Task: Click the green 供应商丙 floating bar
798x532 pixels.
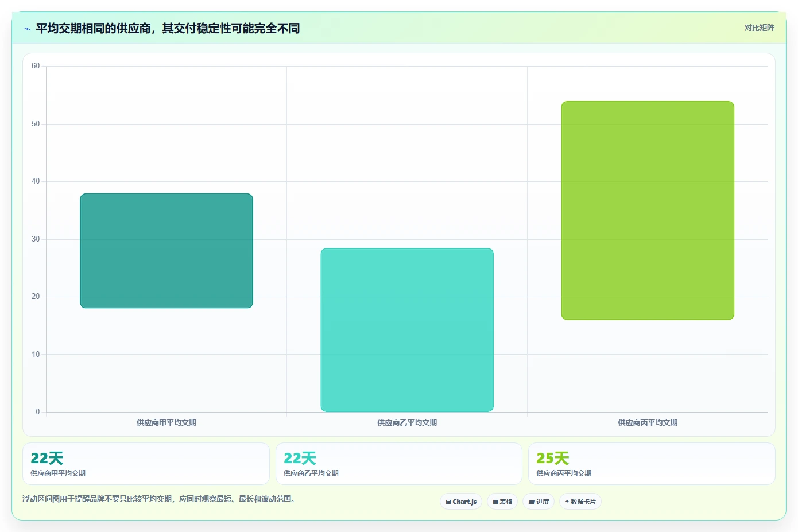Action: (648, 211)
